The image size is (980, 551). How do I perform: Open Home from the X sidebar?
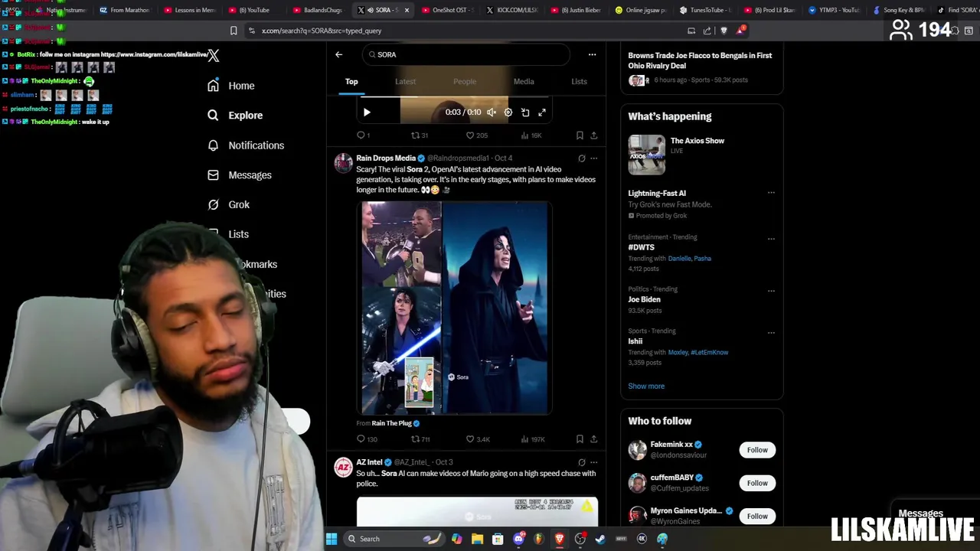[x=231, y=86]
